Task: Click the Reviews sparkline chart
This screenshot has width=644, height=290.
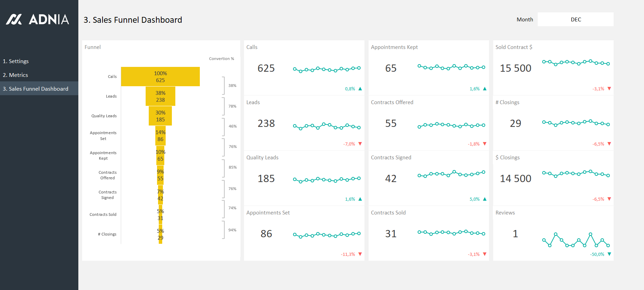Action: pyautogui.click(x=575, y=240)
